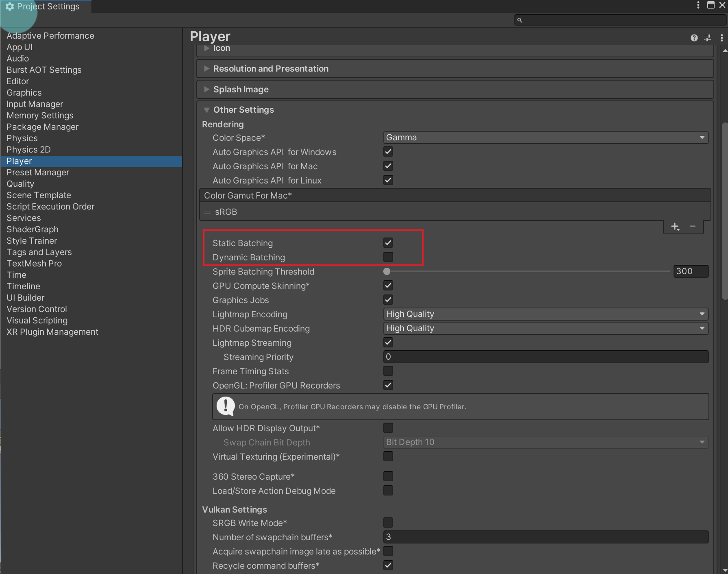This screenshot has width=728, height=574.
Task: Toggle the Frame Timing Stats checkbox
Action: point(388,371)
